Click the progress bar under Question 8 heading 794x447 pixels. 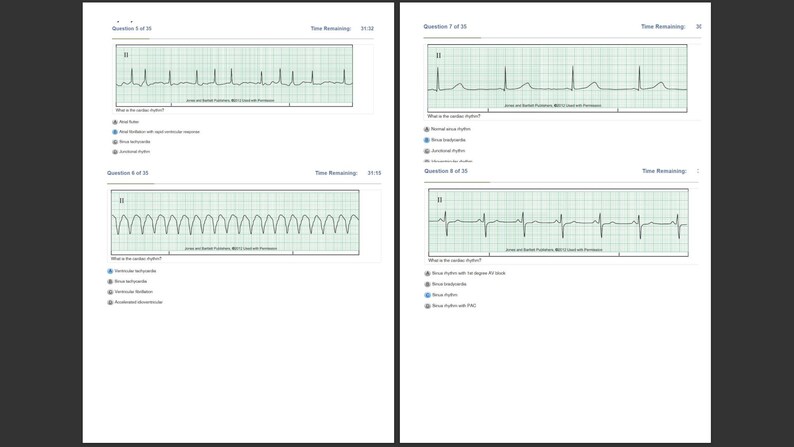pos(561,182)
